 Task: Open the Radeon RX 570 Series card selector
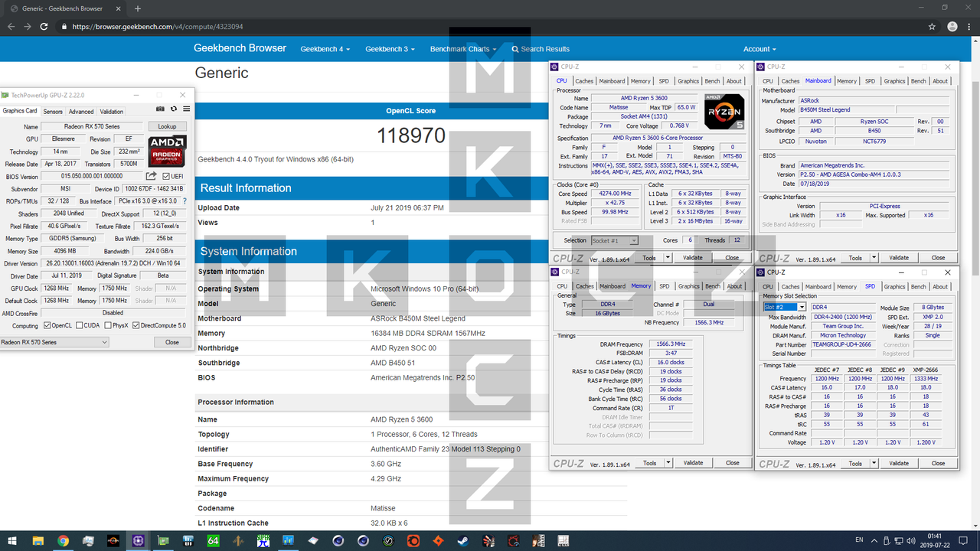click(54, 342)
